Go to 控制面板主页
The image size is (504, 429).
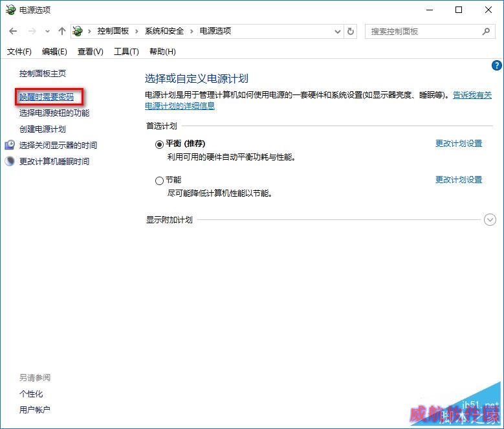[43, 74]
